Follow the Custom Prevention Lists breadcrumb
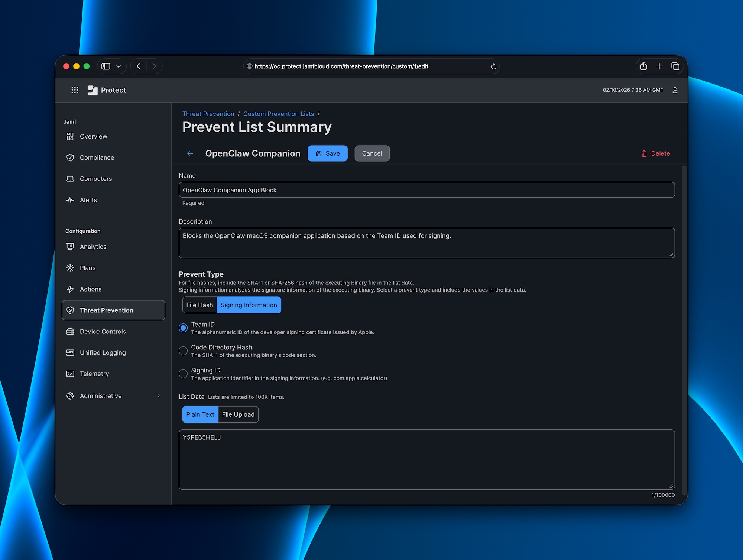Viewport: 743px width, 560px height. click(279, 114)
